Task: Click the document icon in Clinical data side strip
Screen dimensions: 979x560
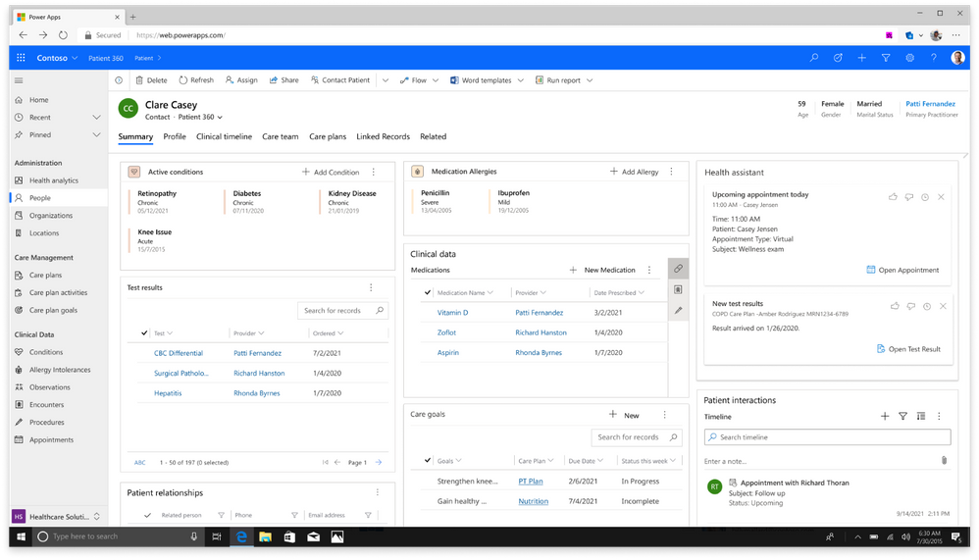Action: (x=678, y=289)
